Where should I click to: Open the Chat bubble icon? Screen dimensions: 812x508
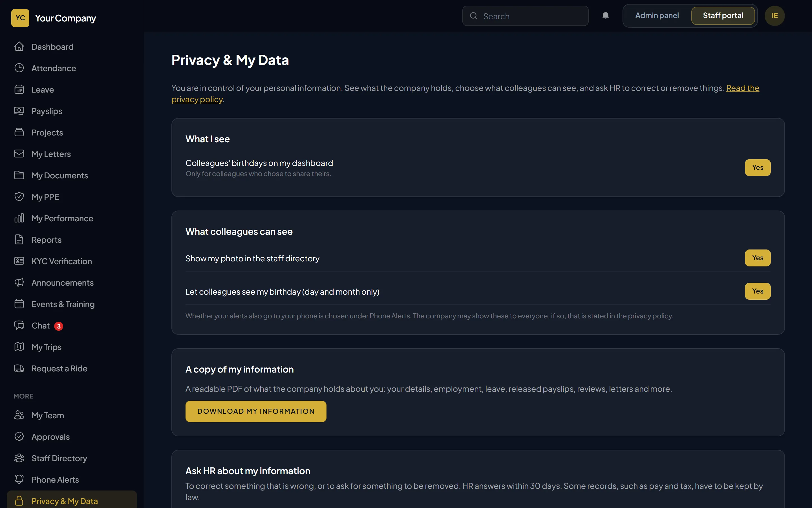19,325
